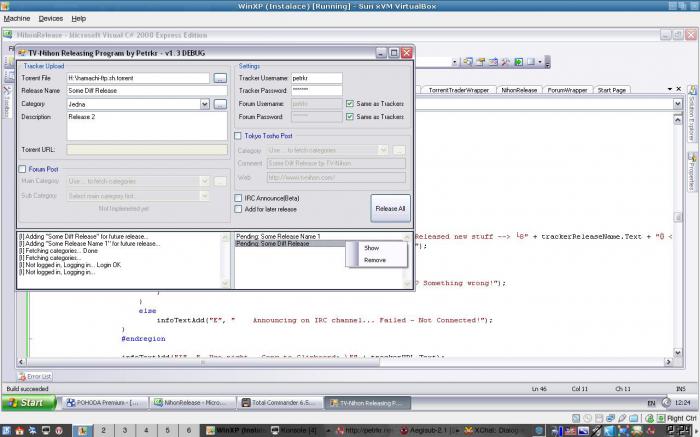
Task: Open the Machine menu in VirtualBox
Action: [x=17, y=19]
